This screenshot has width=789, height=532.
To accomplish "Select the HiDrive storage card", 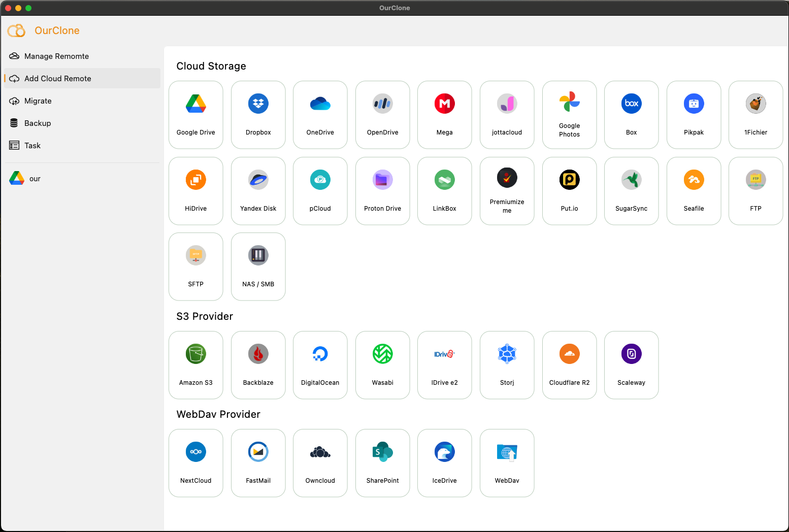I will [x=196, y=191].
